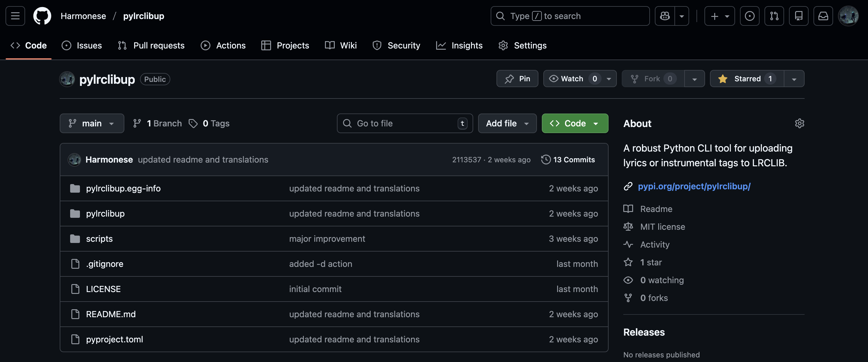Expand the main branch dropdown

pyautogui.click(x=92, y=123)
